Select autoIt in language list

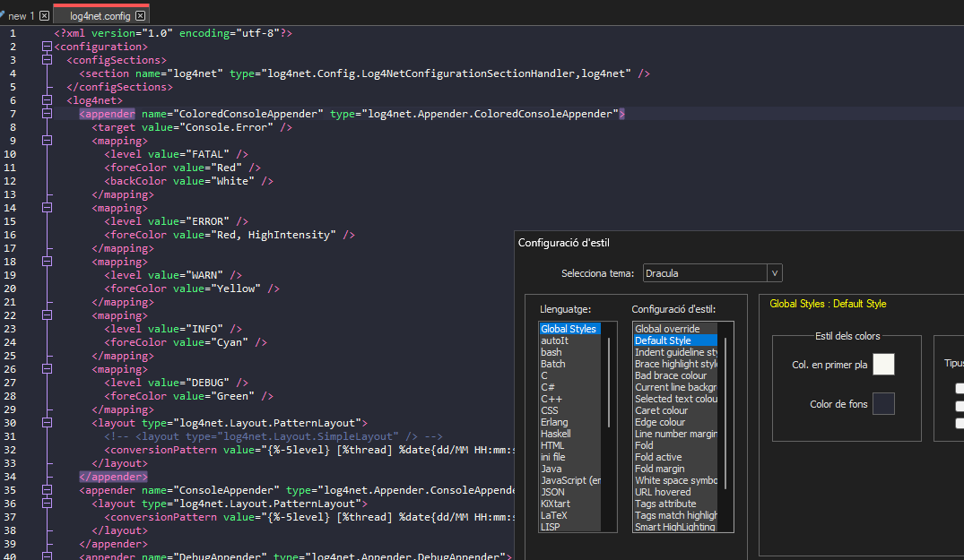tap(570, 340)
